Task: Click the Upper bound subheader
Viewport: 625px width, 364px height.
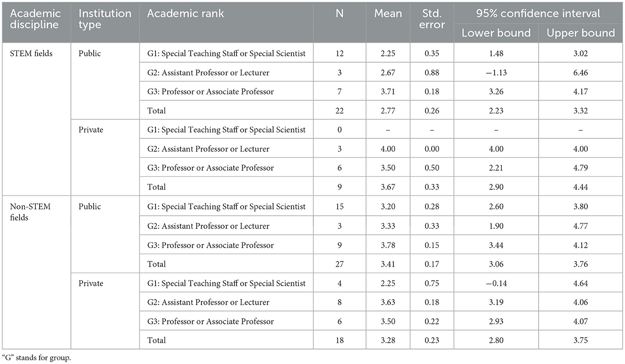Action: (580, 33)
